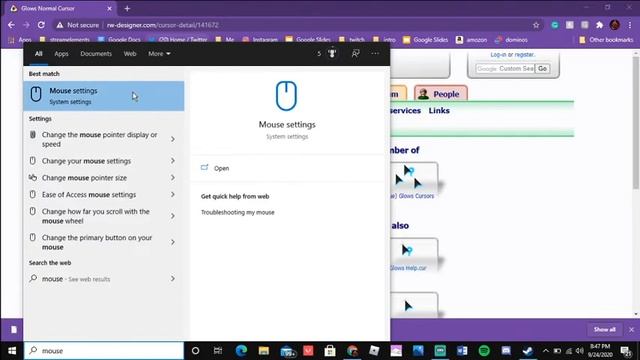640x360 pixels.
Task: Open the search panel ellipsis options
Action: (x=375, y=53)
